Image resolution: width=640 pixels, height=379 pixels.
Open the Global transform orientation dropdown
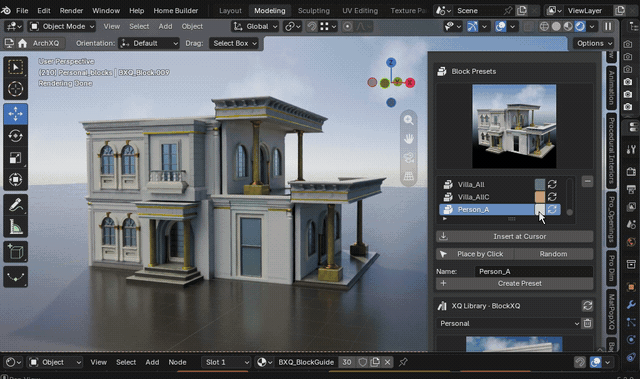255,27
